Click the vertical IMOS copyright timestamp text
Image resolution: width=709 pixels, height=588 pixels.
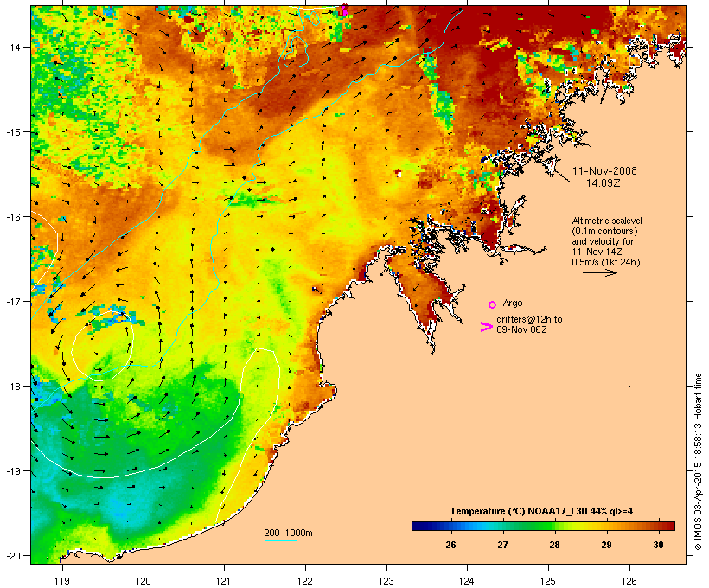[x=698, y=462]
